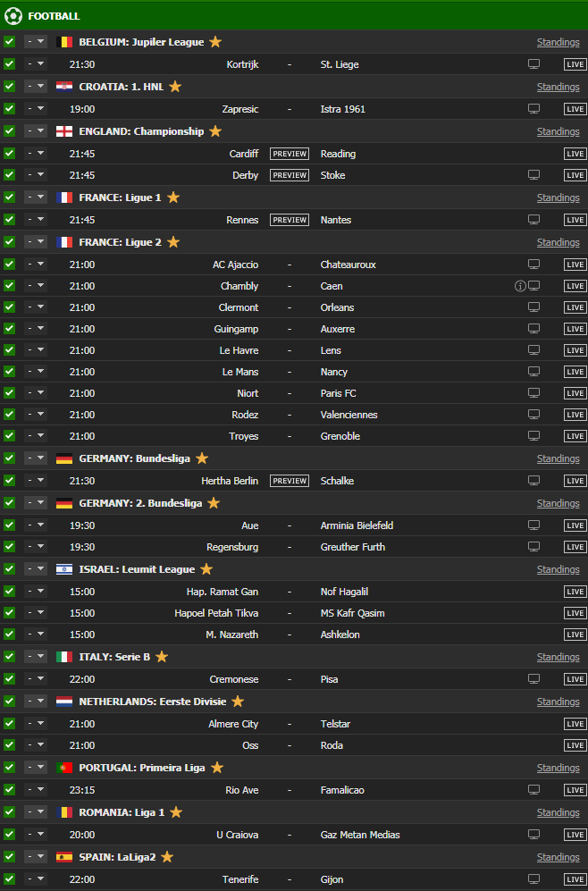Click LIVE for Hapoel Petah Tikva match
Viewport: 588px width, 891px height.
tap(575, 613)
